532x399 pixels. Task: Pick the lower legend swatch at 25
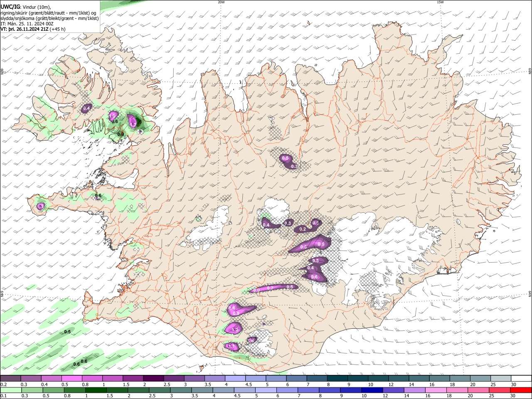(501, 390)
